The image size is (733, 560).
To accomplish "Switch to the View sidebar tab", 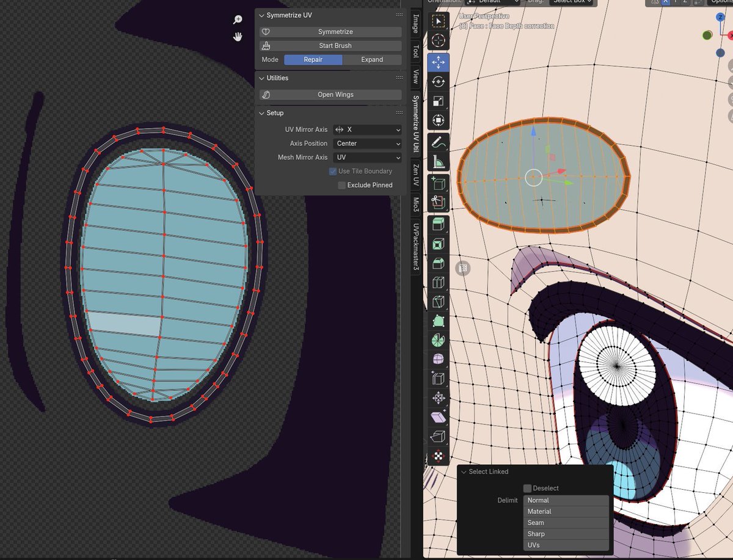I will point(416,76).
